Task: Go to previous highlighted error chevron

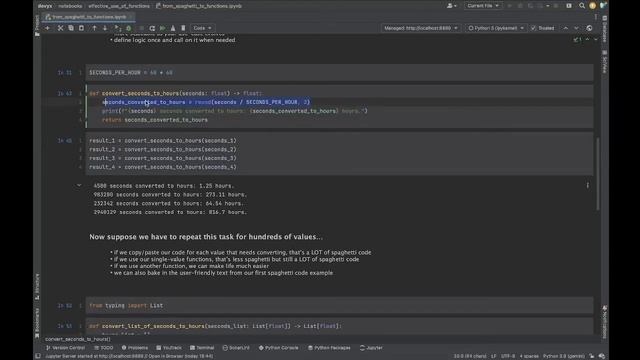Action: (x=587, y=40)
